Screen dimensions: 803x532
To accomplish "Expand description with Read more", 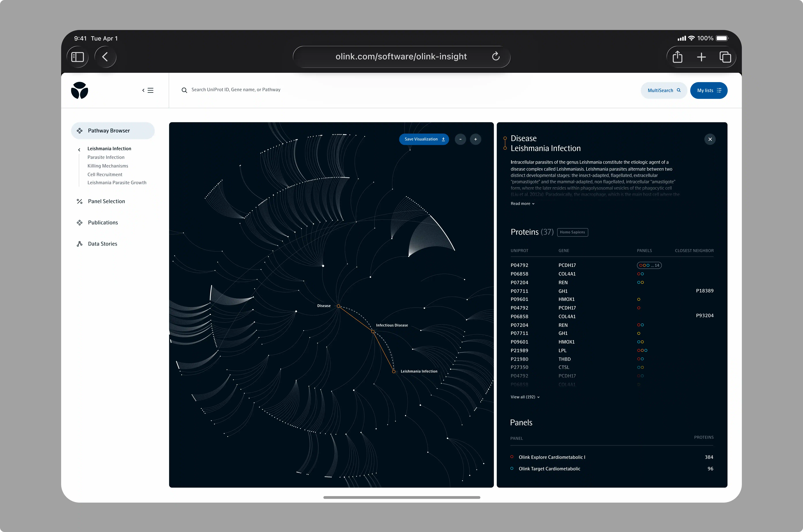I will pyautogui.click(x=522, y=204).
